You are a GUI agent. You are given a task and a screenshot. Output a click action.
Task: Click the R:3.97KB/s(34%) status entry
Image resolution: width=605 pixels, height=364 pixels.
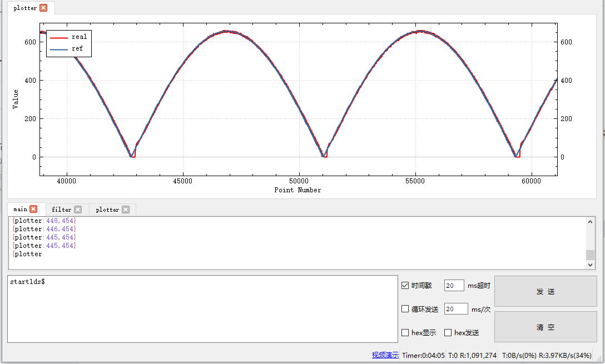tap(565, 355)
